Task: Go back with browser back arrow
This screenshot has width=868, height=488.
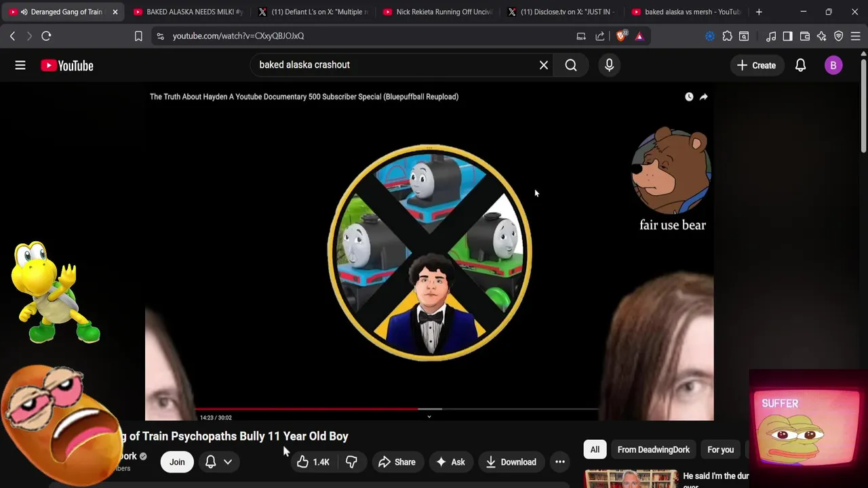Action: pyautogui.click(x=12, y=36)
